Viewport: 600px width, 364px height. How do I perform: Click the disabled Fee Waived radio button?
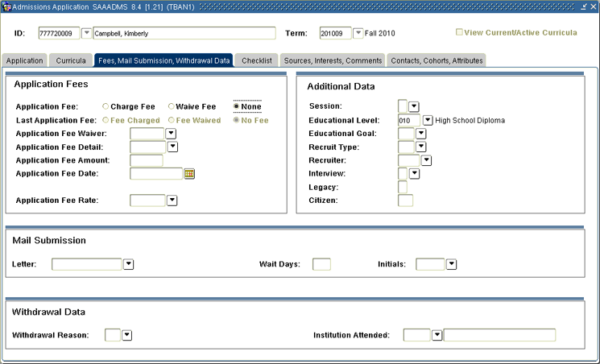(x=171, y=120)
